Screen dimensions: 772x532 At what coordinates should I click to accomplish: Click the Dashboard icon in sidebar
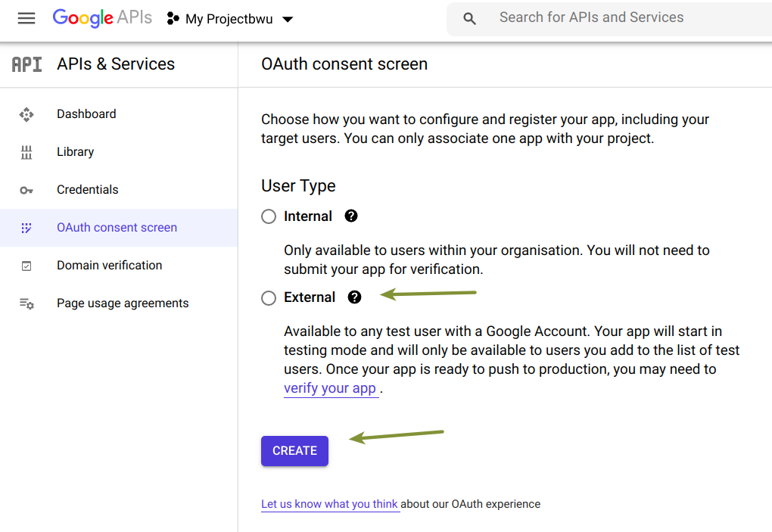click(x=26, y=114)
